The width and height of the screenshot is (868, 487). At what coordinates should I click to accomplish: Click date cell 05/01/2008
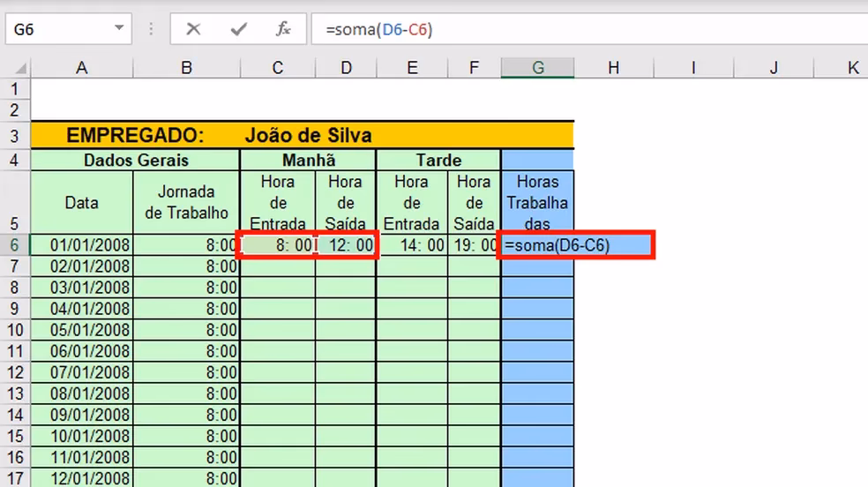82,330
